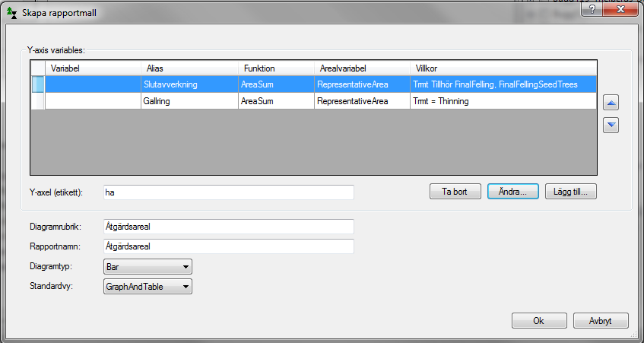Screen dimensions: 644x343
Task: Click the Ändra... button
Action: click(512, 192)
